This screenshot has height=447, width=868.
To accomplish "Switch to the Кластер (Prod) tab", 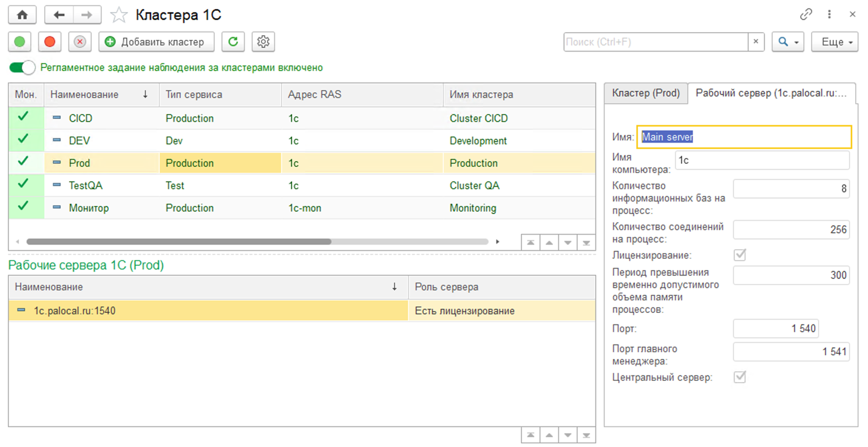I will tap(646, 93).
